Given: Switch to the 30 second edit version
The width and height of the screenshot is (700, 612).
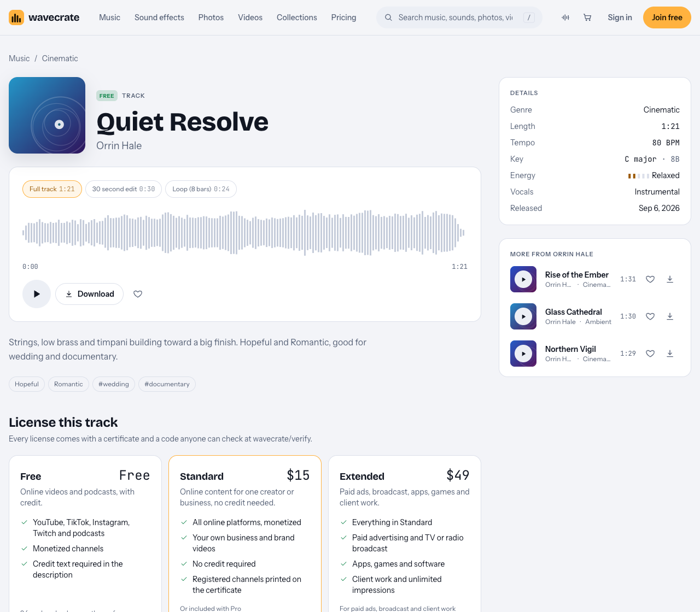Looking at the screenshot, I should (124, 189).
